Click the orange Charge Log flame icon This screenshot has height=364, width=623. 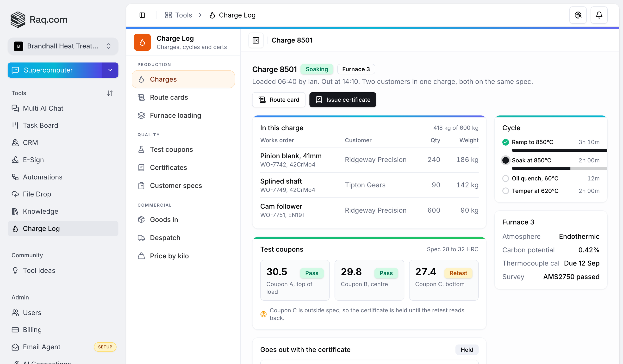(142, 42)
